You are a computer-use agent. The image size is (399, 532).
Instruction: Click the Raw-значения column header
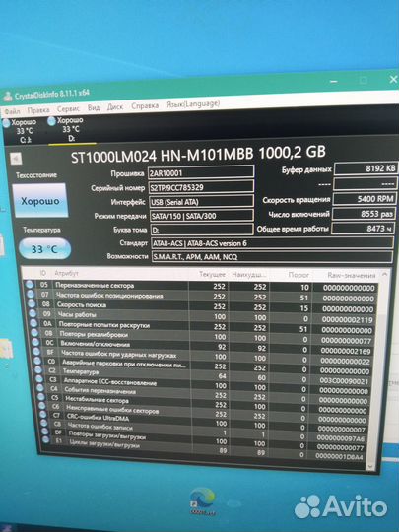[x=352, y=276]
